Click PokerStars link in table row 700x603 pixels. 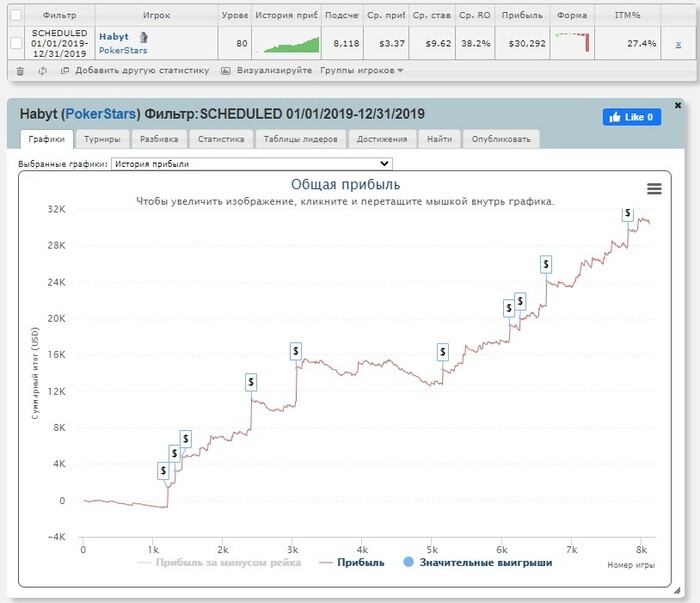click(x=123, y=50)
